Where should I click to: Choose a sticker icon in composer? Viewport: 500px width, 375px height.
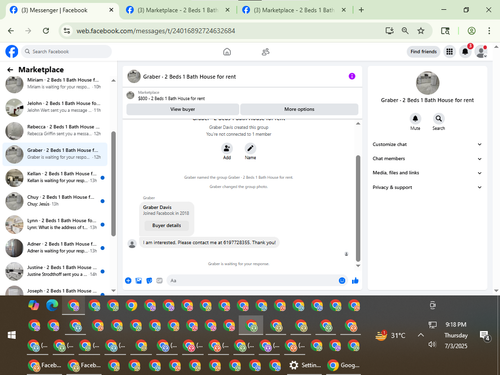[x=149, y=281]
